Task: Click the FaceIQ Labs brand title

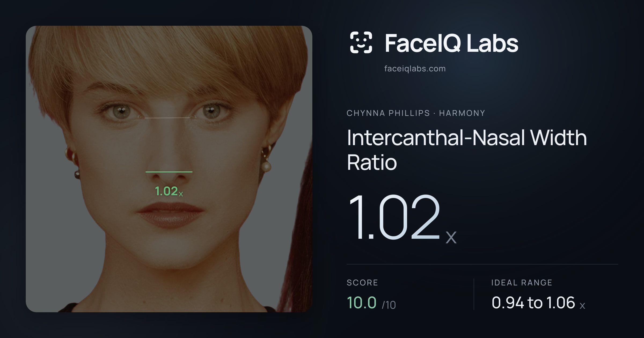Action: [x=451, y=43]
